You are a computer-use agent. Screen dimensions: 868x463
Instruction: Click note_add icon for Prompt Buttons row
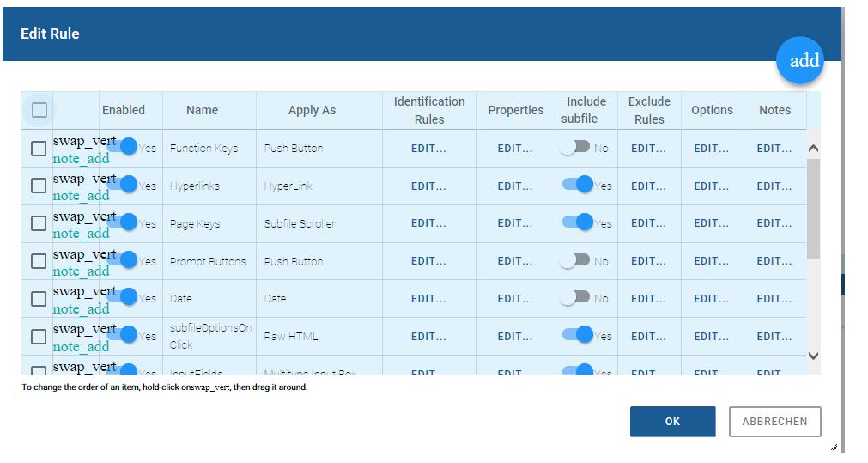click(81, 271)
